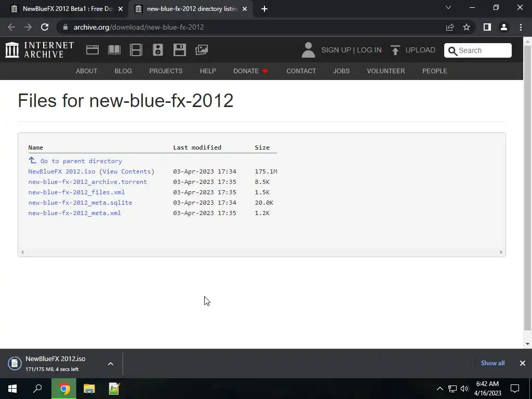
Task: Toggle the browser side panel icon
Action: tap(487, 27)
